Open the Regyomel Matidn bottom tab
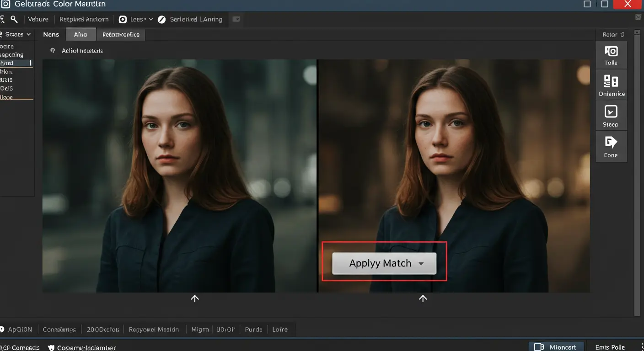This screenshot has height=351, width=644. coord(154,329)
